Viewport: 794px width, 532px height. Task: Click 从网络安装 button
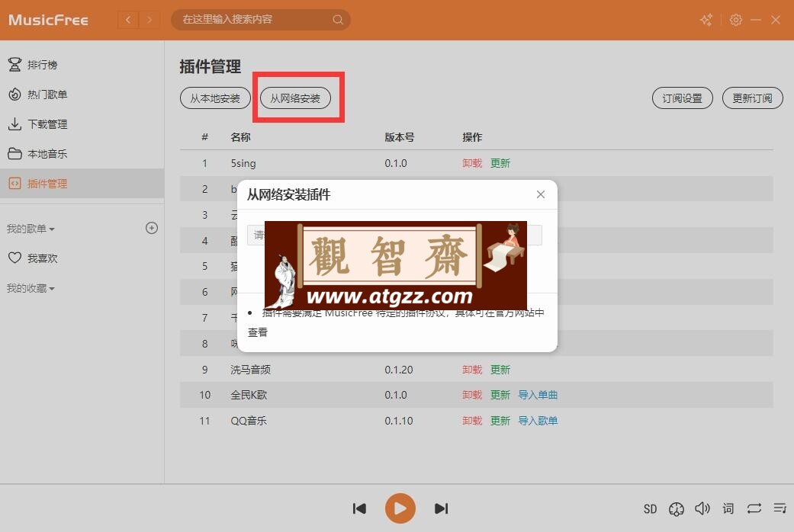coord(295,98)
